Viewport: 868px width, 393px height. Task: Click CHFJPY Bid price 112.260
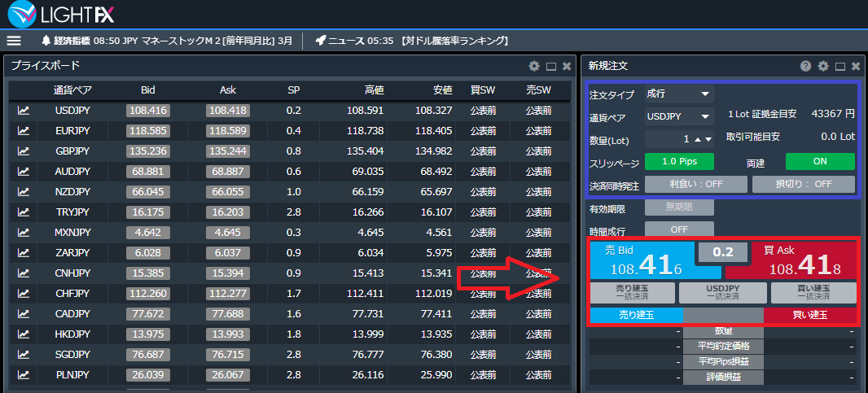(148, 294)
